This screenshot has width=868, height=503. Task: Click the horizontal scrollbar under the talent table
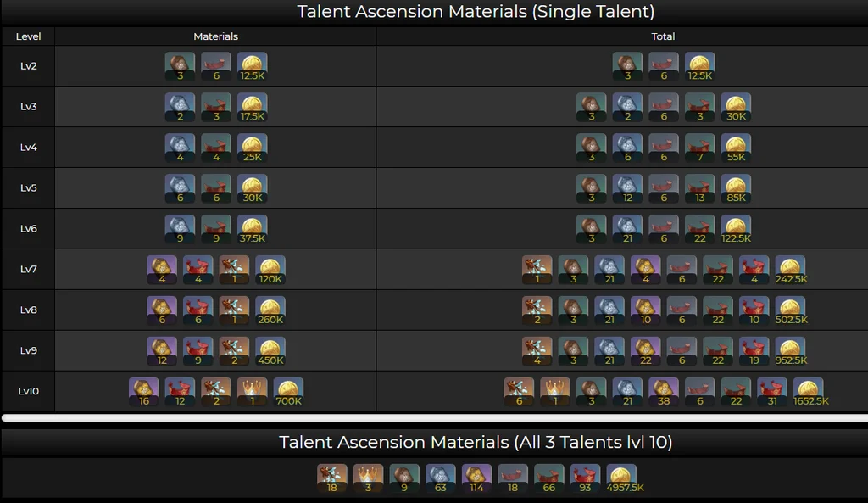[435, 417]
